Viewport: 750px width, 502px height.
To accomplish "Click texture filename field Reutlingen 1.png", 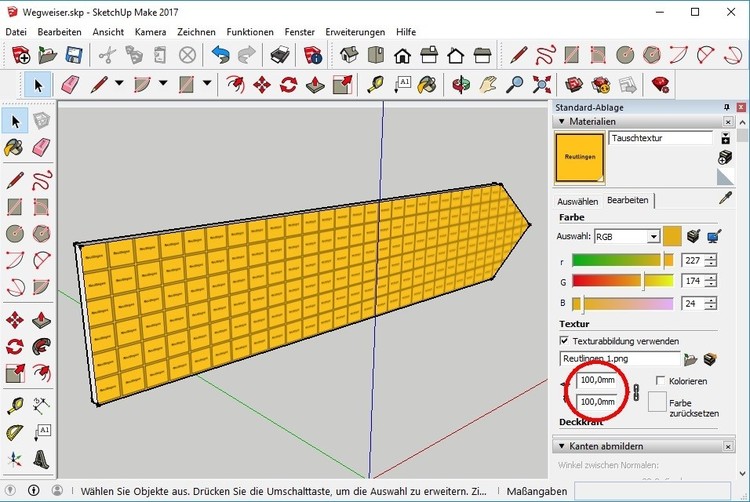I will coord(619,359).
